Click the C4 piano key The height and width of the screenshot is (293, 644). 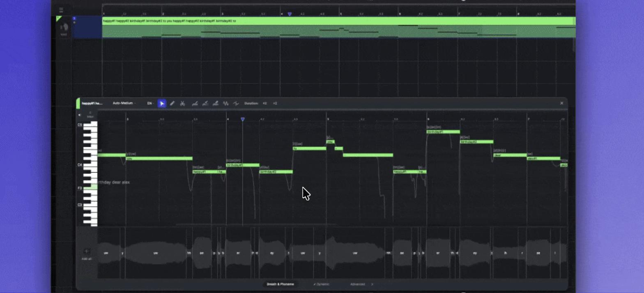coord(90,165)
